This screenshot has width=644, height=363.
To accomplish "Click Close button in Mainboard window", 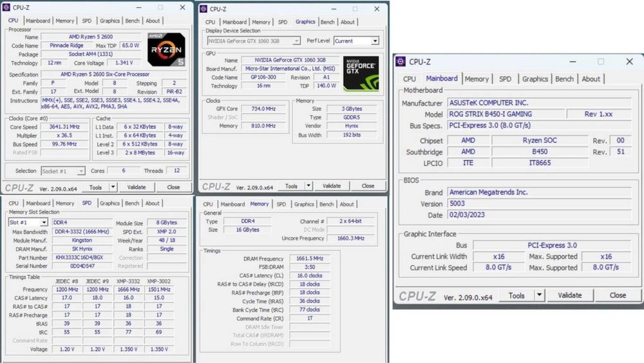I will pyautogui.click(x=618, y=295).
